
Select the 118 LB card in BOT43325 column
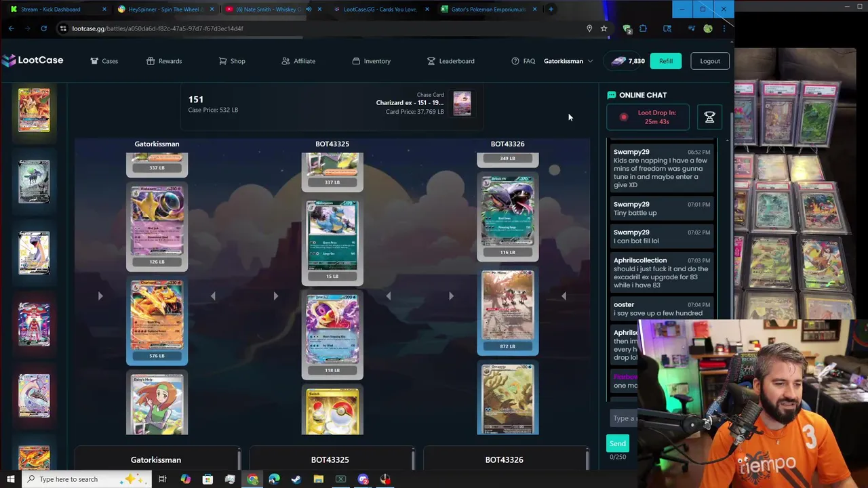(x=332, y=335)
